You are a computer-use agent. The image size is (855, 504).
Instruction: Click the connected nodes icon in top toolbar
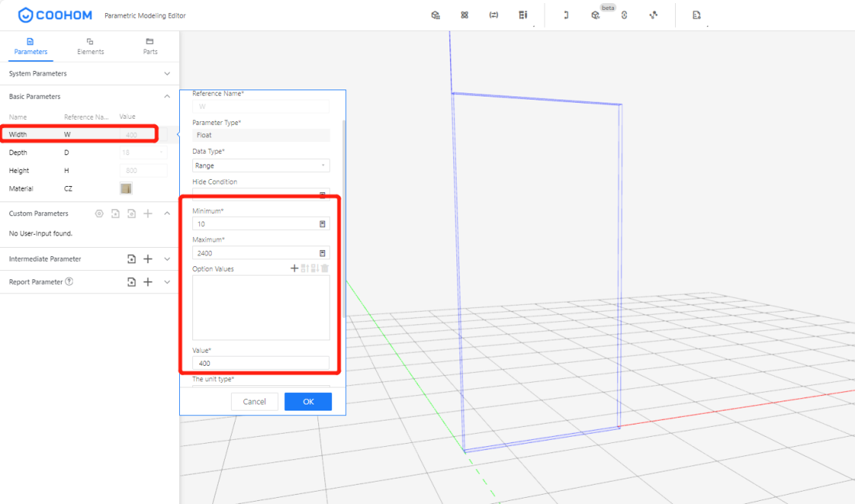pyautogui.click(x=653, y=15)
